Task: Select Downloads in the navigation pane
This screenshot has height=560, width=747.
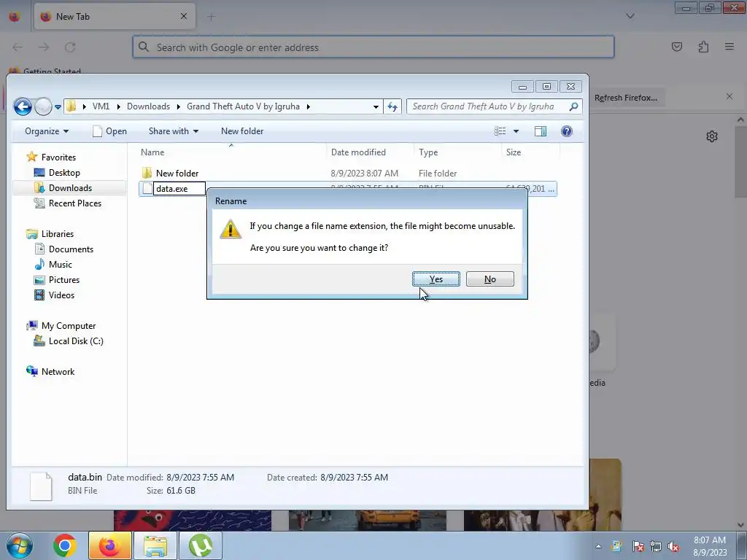Action: pos(70,187)
